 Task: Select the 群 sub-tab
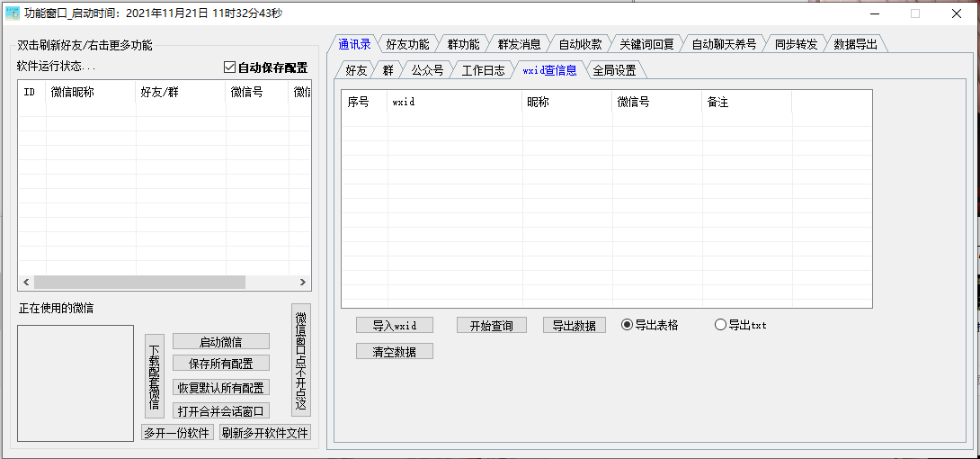[388, 70]
